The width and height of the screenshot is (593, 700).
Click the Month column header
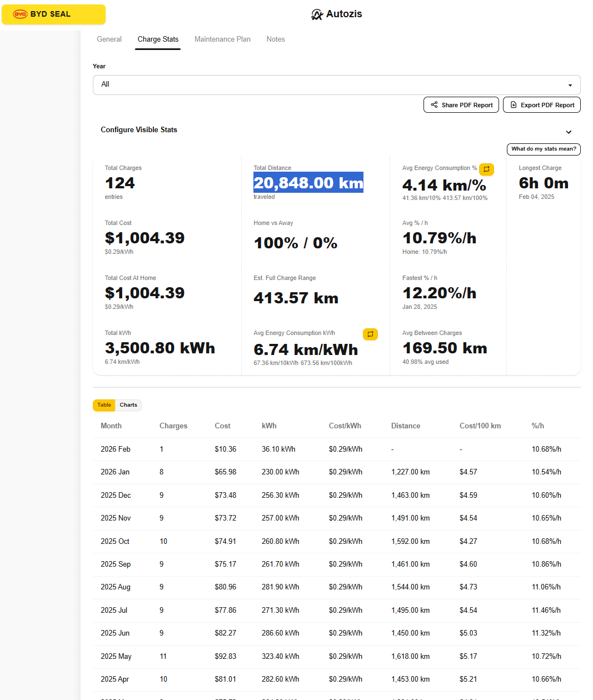pyautogui.click(x=111, y=426)
